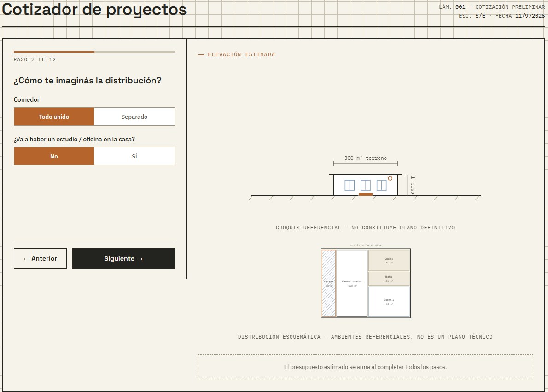The width and height of the screenshot is (548, 392).
Task: Click the dashed budget estimate notice box
Action: 366,367
